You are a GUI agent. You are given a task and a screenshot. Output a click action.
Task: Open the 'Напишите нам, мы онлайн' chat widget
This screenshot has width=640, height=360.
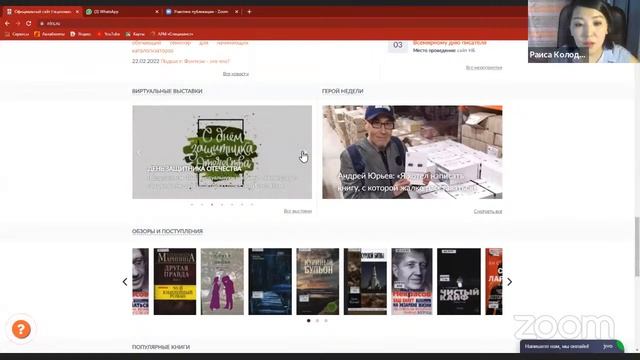(571, 347)
